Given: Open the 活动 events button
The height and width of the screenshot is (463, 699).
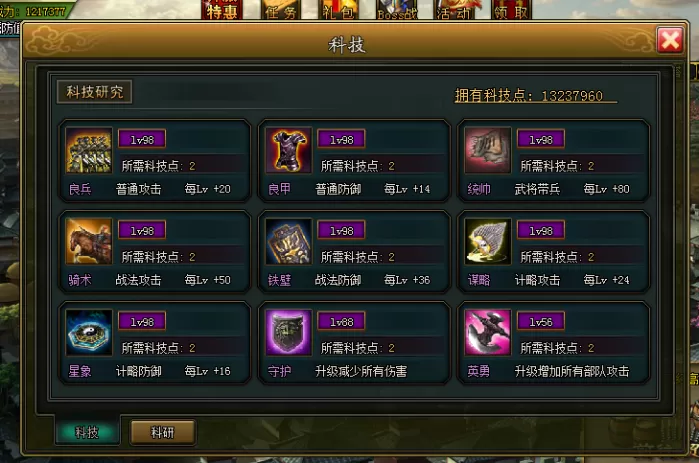Looking at the screenshot, I should tap(454, 10).
